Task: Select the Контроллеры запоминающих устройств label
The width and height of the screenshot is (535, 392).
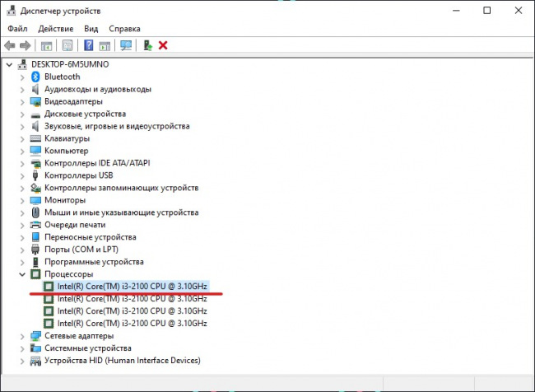Action: [x=122, y=188]
